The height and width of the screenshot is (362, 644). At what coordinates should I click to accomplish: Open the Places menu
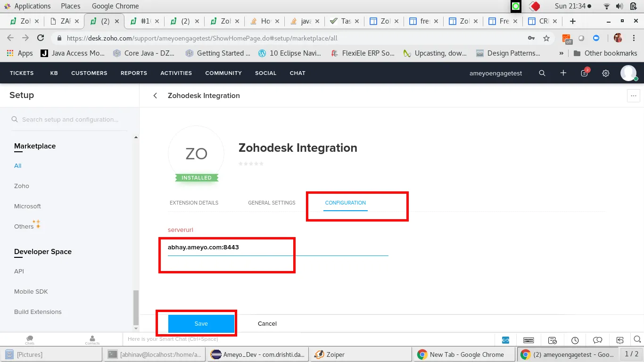pos(70,6)
